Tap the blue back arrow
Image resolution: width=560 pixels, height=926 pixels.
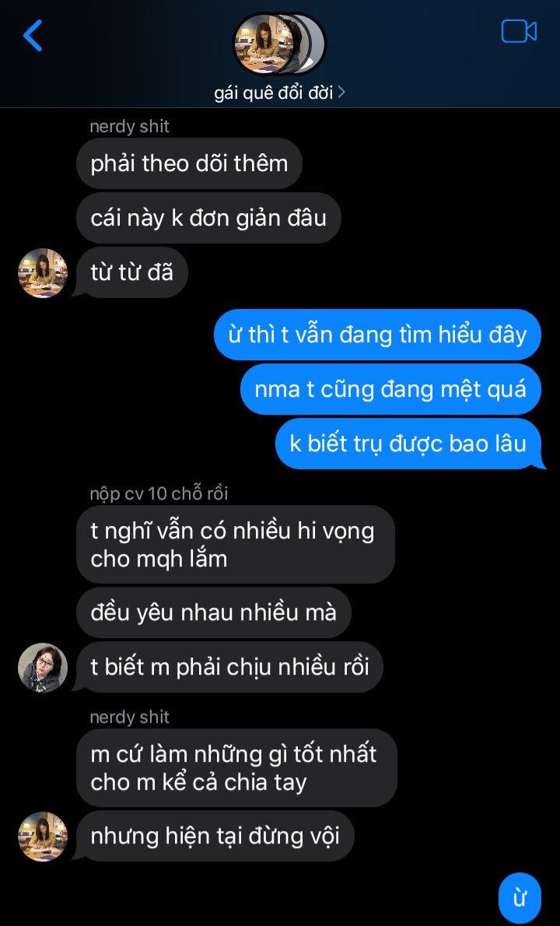pos(33,36)
